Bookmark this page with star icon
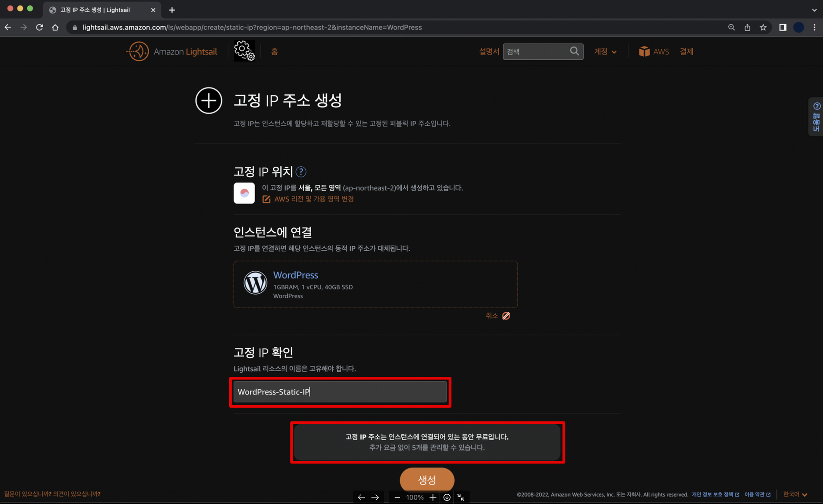The image size is (823, 504). click(x=763, y=27)
